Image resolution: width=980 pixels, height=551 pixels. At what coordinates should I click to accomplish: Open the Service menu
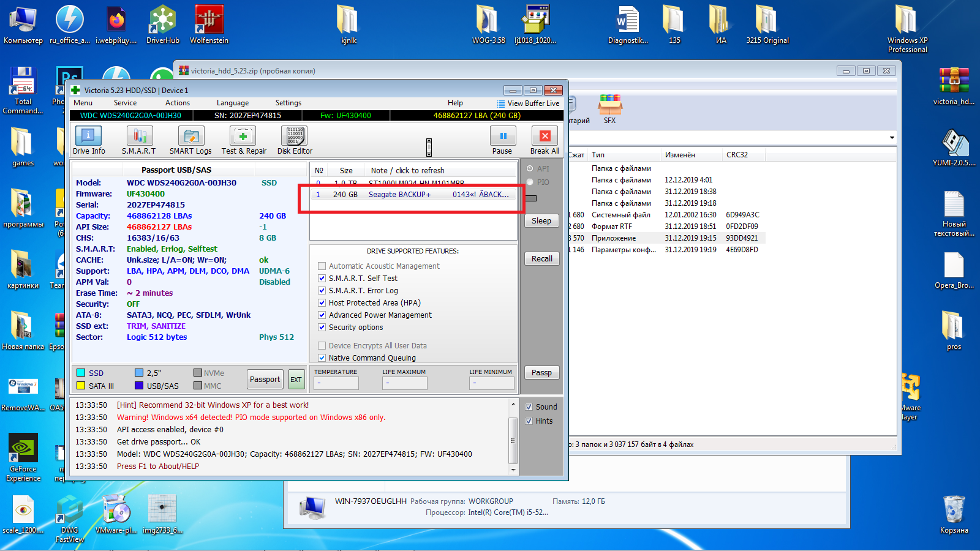tap(125, 103)
